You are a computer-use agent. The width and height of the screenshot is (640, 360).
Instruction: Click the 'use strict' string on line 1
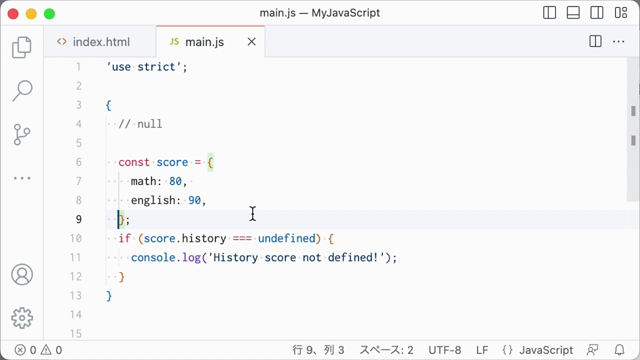(143, 67)
